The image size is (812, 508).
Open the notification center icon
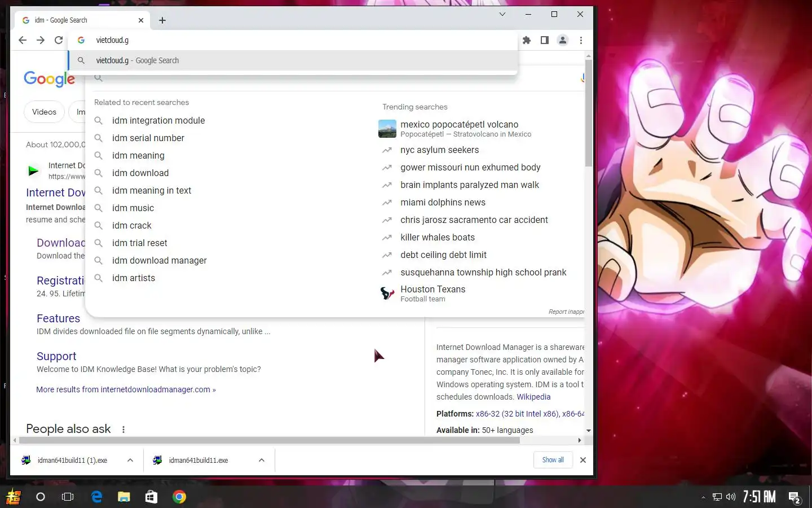point(795,497)
